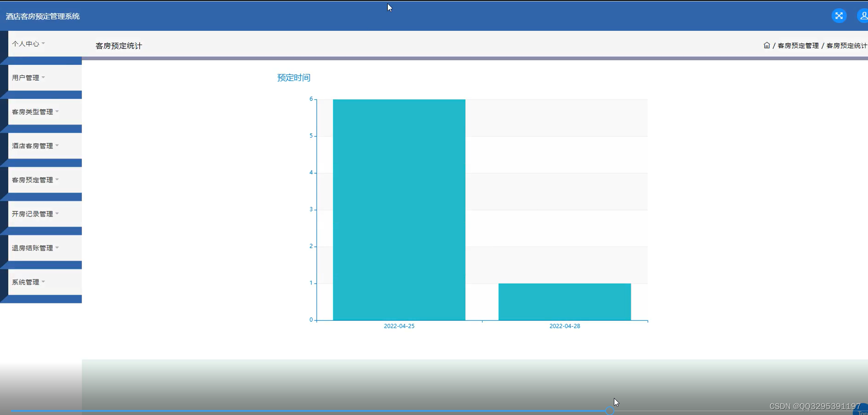
Task: Click 客房预定统计 breadcrumb item
Action: [x=847, y=45]
